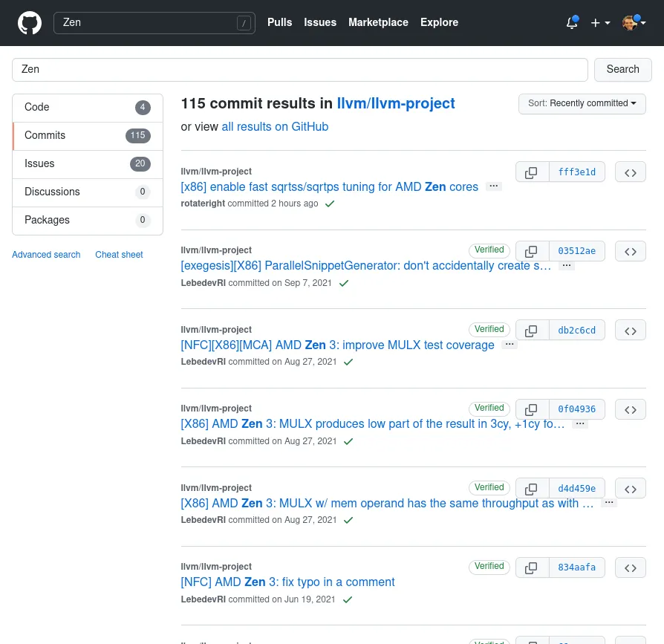Copy the full SHA for commit 0f04936
Image resolution: width=664 pixels, height=644 pixels.
coord(532,409)
